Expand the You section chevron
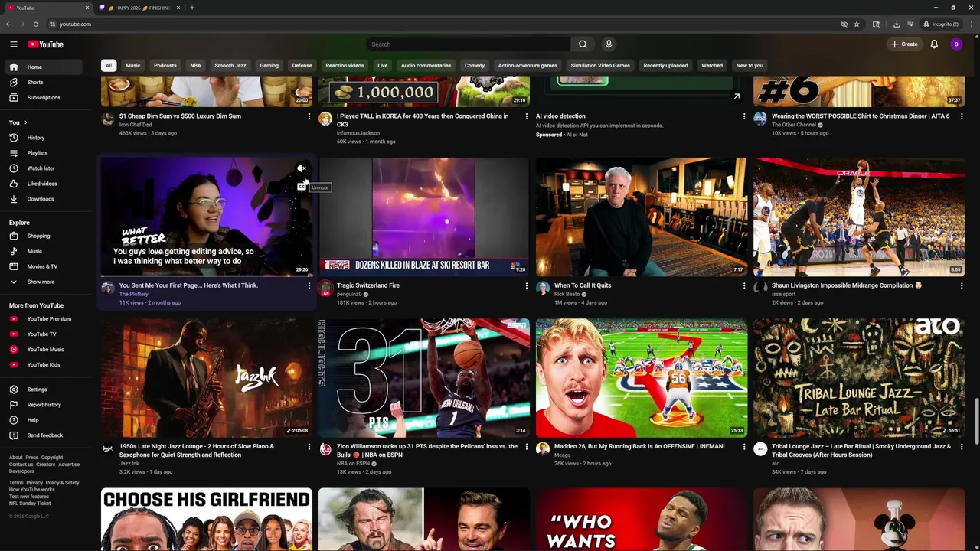 [25, 122]
